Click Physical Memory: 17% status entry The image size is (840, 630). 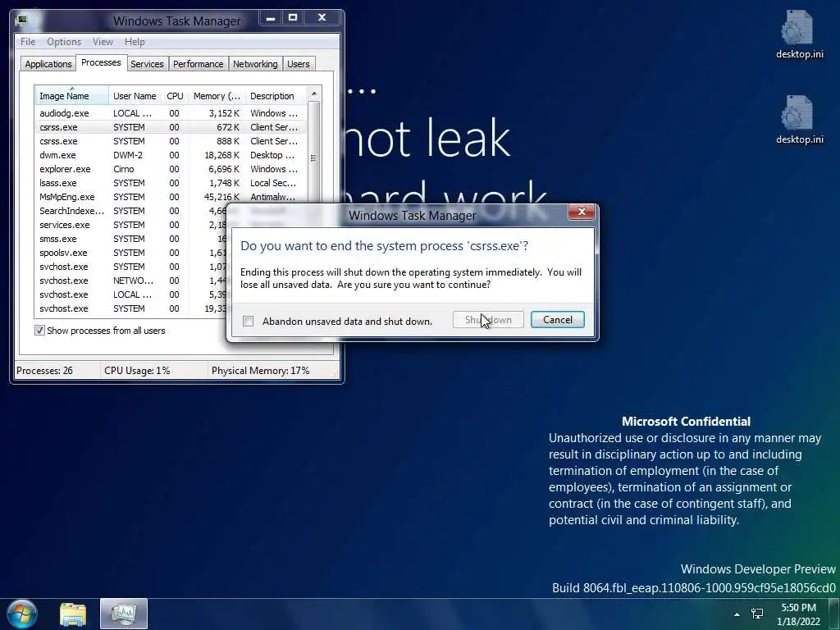tap(260, 370)
